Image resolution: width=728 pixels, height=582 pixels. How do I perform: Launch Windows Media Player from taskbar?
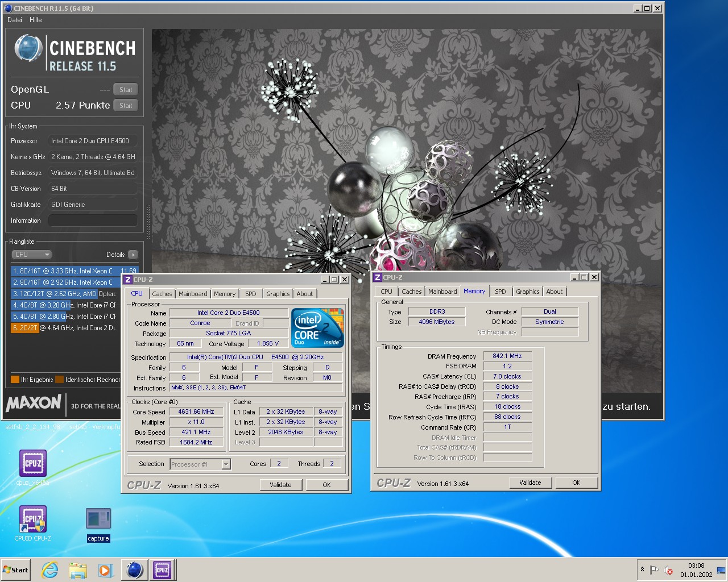[105, 569]
